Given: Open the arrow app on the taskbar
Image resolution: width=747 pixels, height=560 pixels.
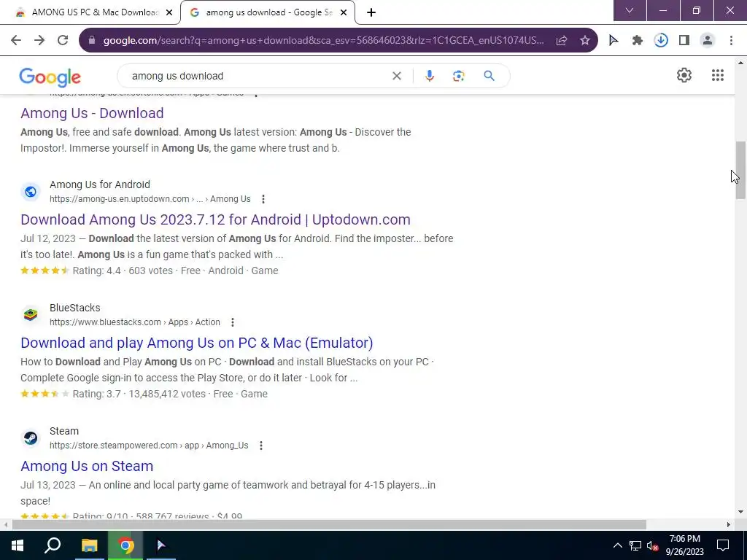Looking at the screenshot, I should pyautogui.click(x=161, y=545).
